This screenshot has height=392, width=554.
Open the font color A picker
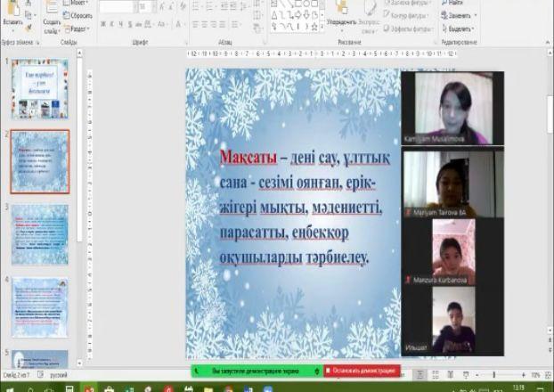point(180,24)
